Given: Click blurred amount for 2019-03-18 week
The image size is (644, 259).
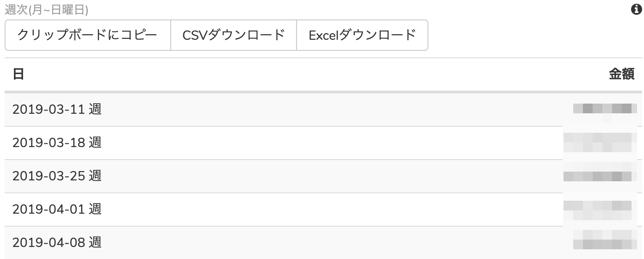Looking at the screenshot, I should 597,143.
